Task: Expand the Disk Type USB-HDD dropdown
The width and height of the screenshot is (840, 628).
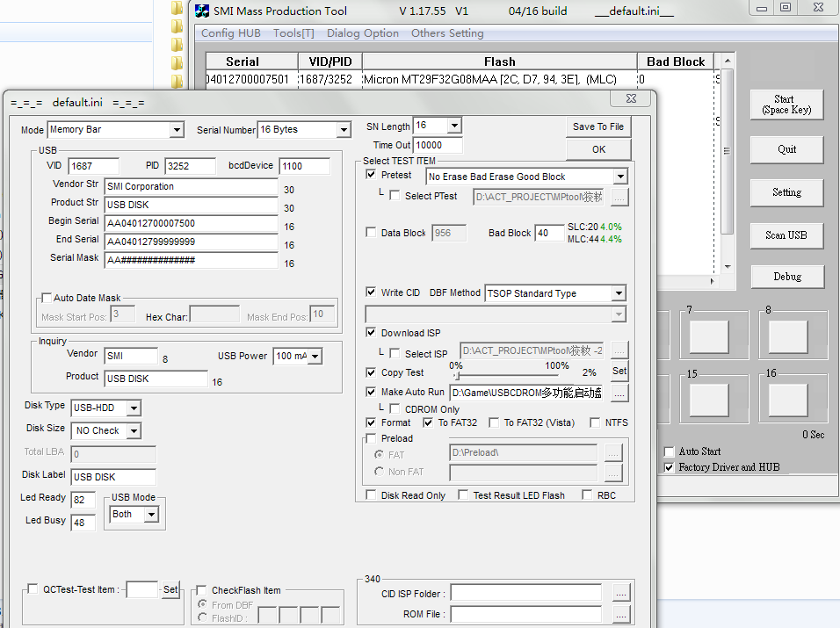Action: (x=133, y=408)
